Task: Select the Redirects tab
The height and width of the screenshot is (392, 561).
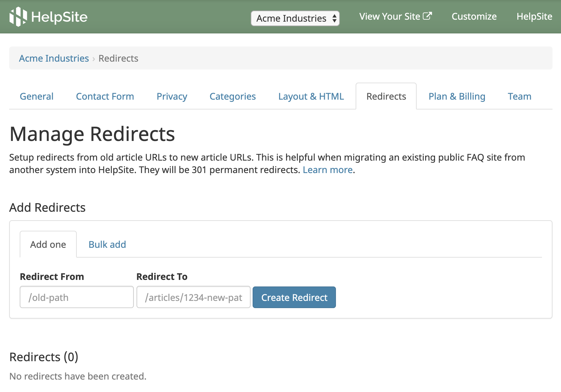Action: click(x=386, y=96)
